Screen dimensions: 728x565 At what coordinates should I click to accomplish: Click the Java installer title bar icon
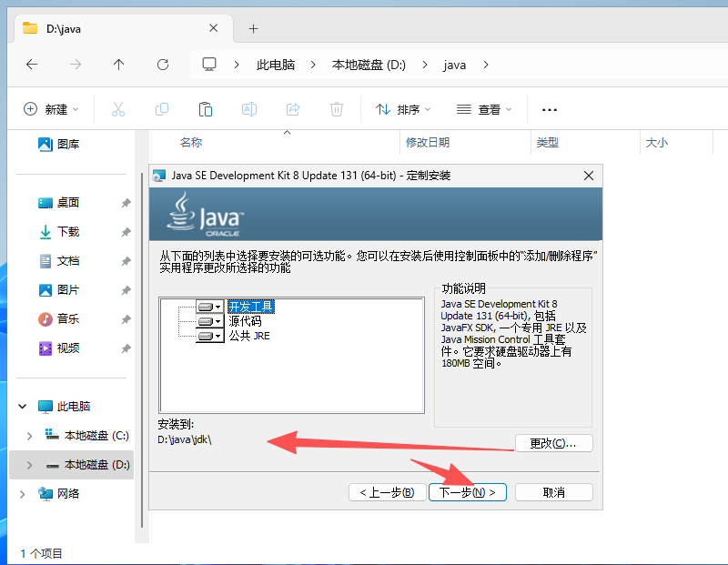(x=159, y=176)
